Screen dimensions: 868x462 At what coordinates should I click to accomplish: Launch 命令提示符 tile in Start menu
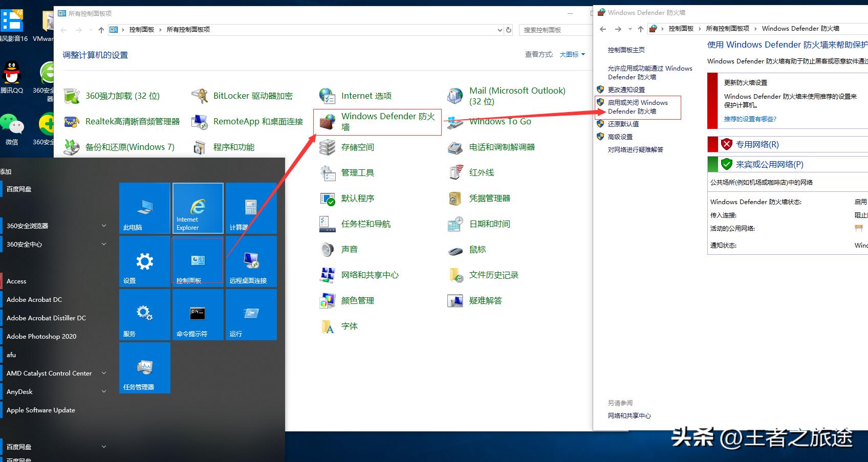(198, 315)
